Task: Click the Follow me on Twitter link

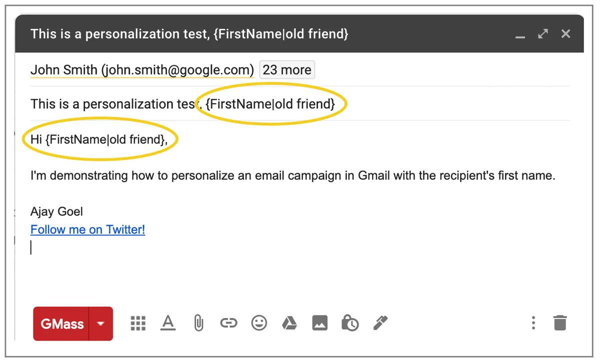Action: coord(88,230)
